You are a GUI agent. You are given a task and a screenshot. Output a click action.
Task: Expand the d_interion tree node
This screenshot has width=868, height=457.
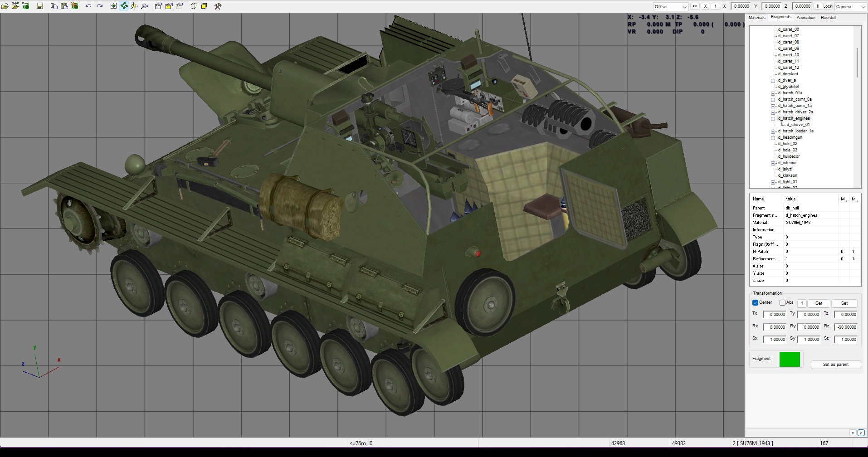coord(773,163)
